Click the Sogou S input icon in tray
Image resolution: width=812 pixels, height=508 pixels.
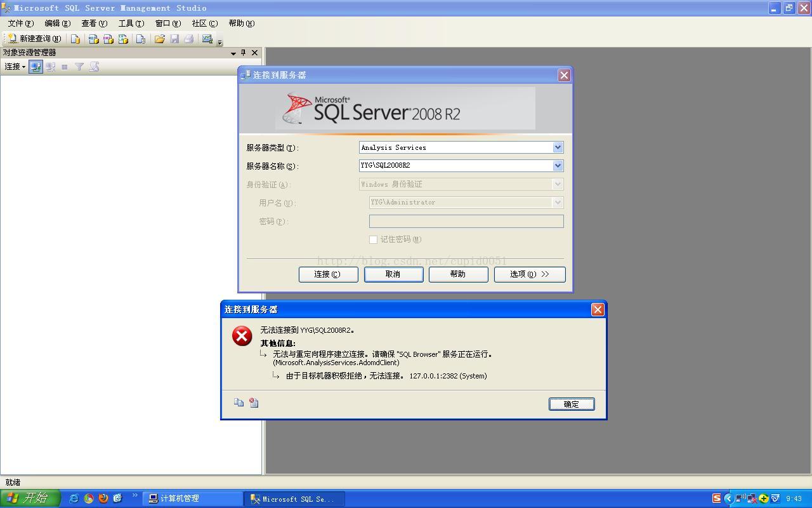tap(716, 498)
